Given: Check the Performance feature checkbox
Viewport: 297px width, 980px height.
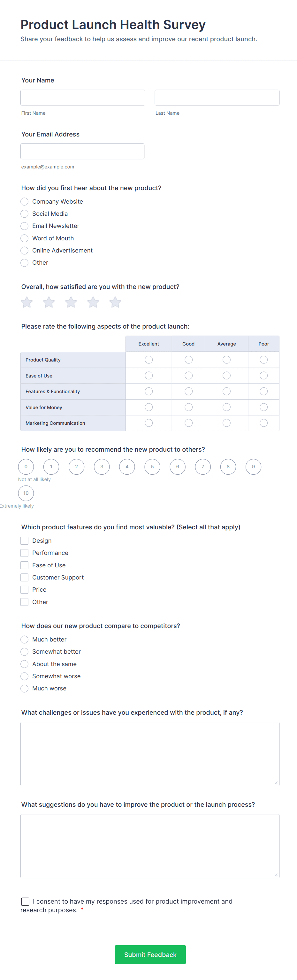Looking at the screenshot, I should pos(24,553).
